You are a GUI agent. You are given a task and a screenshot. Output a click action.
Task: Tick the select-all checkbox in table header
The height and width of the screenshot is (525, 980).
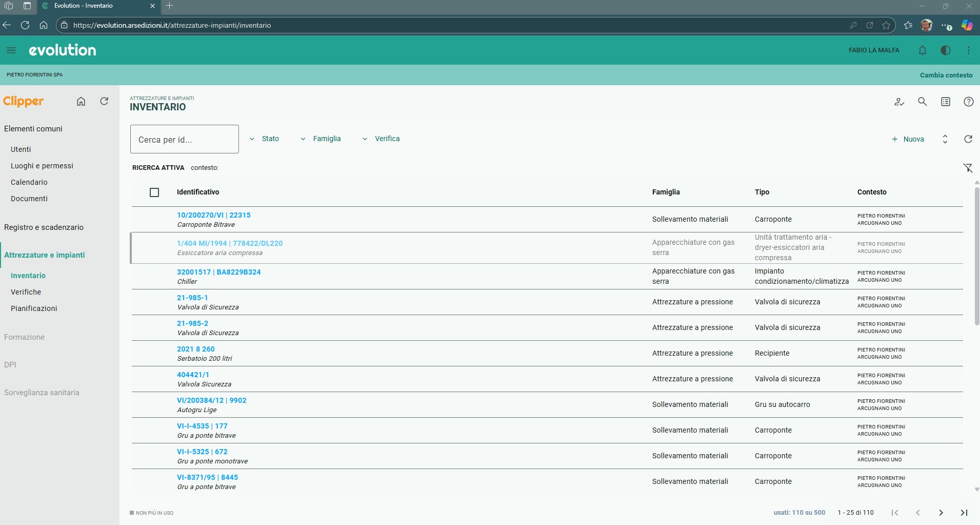point(154,192)
